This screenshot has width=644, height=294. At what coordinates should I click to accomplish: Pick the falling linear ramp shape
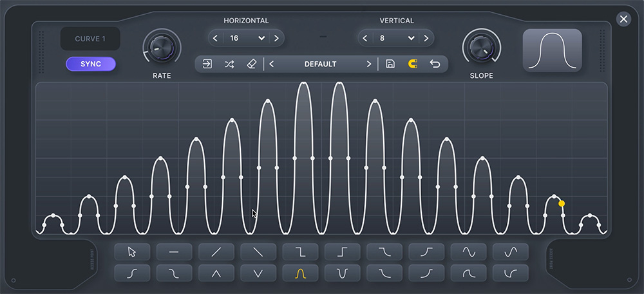tap(258, 252)
